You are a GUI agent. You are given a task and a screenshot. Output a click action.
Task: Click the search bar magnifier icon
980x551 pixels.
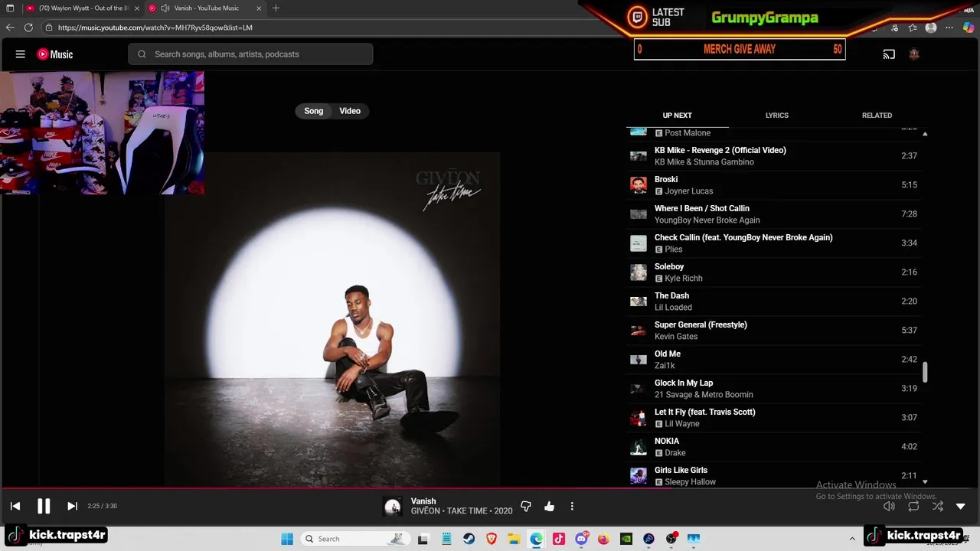(142, 54)
